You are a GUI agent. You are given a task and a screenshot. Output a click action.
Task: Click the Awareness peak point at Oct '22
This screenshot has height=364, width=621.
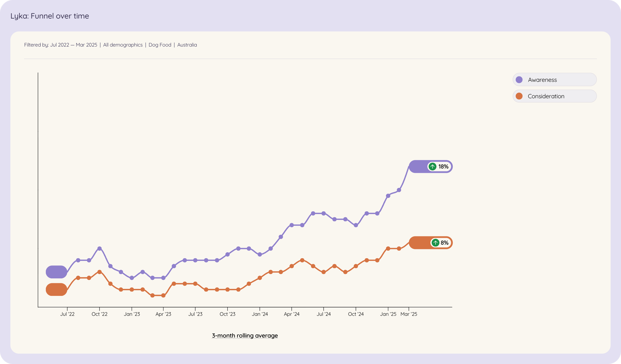tap(99, 248)
